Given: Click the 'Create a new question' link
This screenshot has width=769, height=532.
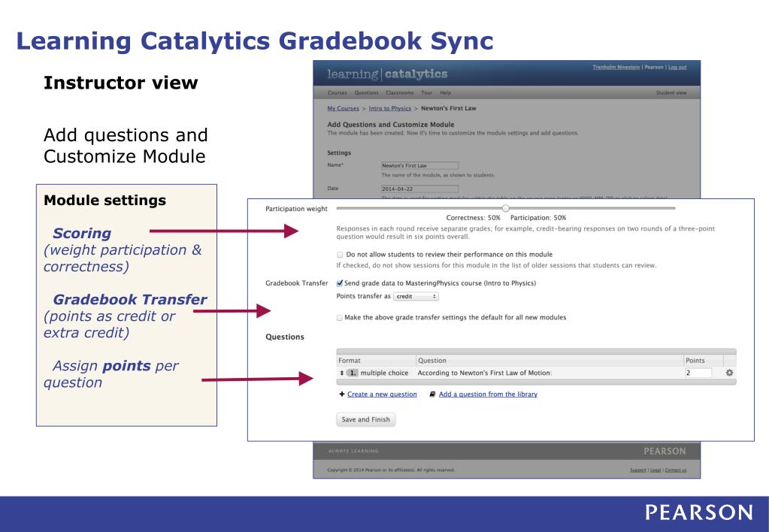Looking at the screenshot, I should tap(382, 394).
